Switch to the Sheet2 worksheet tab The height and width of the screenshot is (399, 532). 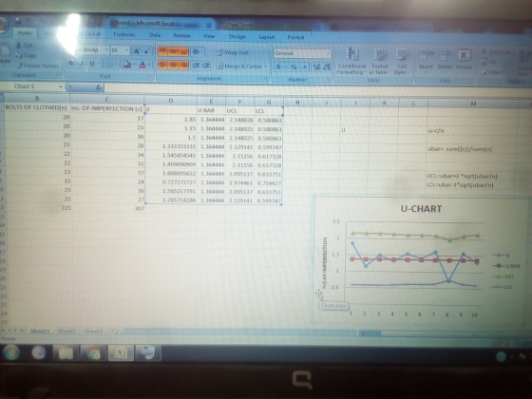coord(66,331)
